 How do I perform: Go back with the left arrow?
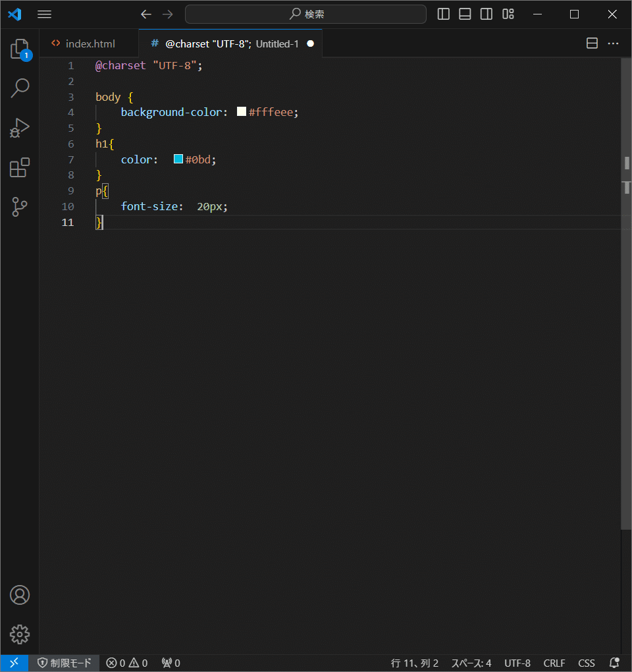146,14
